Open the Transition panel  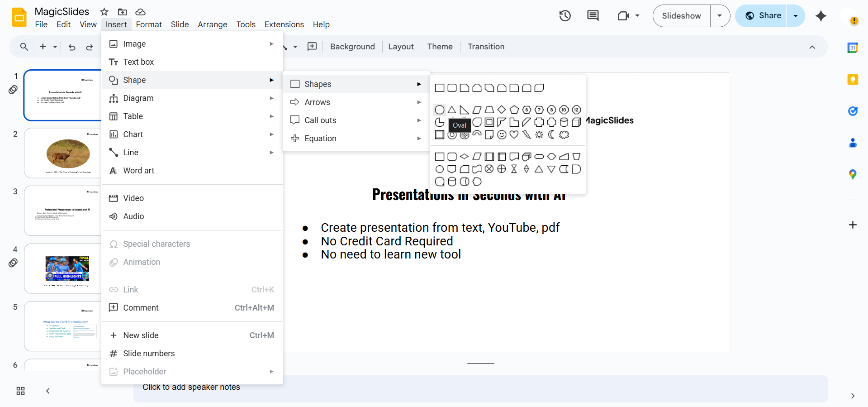486,47
